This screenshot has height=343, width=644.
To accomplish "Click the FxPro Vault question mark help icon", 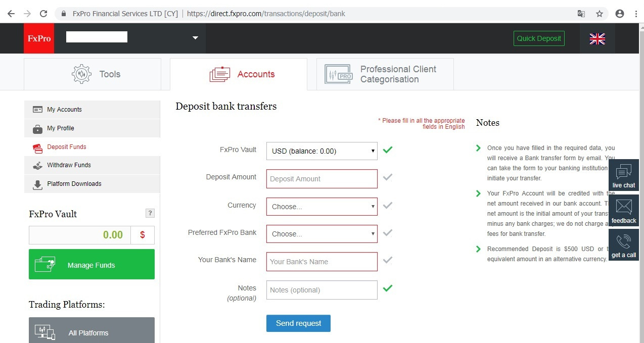I will [x=150, y=213].
